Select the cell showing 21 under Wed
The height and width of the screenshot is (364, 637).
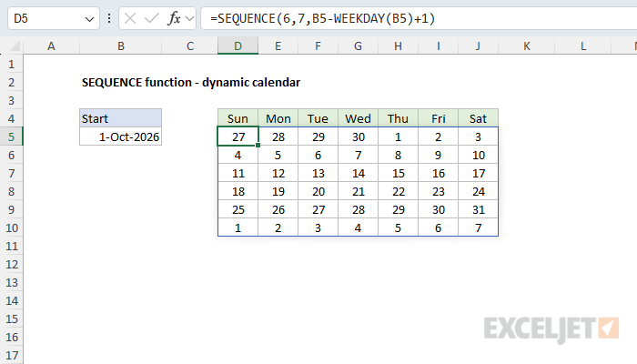pyautogui.click(x=358, y=191)
